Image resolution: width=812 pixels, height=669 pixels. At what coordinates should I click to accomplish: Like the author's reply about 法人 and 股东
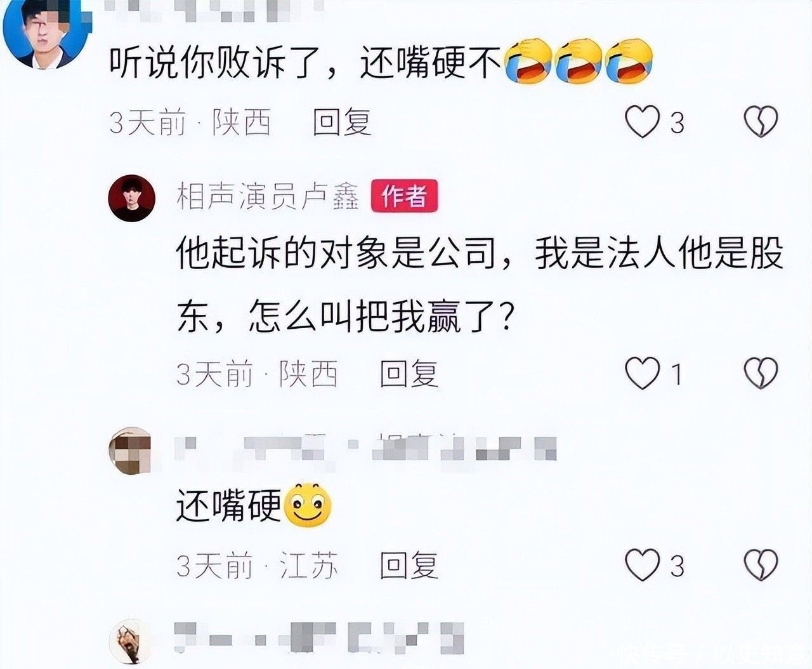coord(643,373)
